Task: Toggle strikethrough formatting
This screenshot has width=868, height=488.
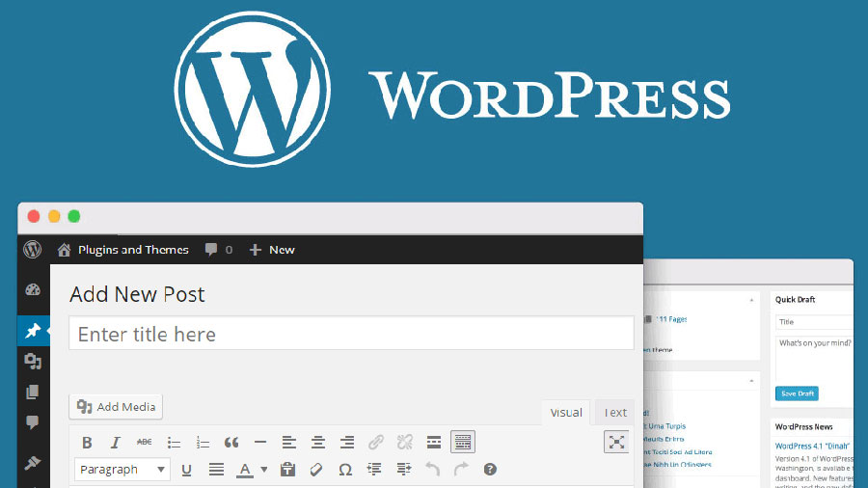Action: [144, 442]
